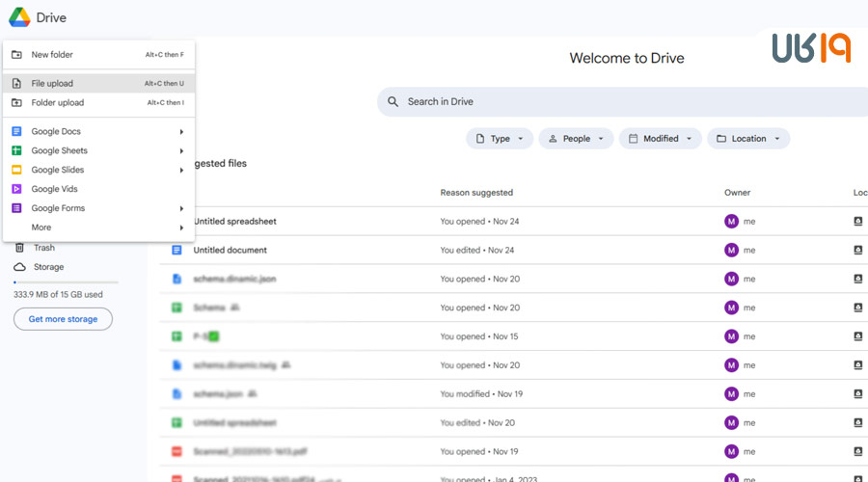This screenshot has width=868, height=482.
Task: Open the Modified filter dropdown
Action: coord(660,139)
